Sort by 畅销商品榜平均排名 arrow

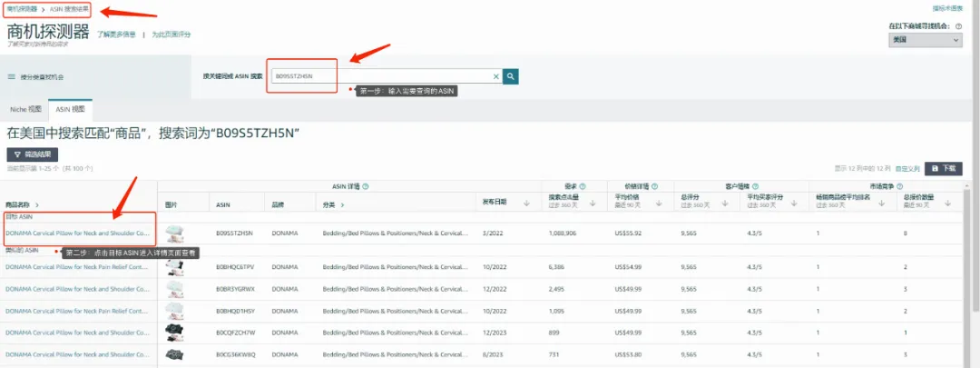883,202
